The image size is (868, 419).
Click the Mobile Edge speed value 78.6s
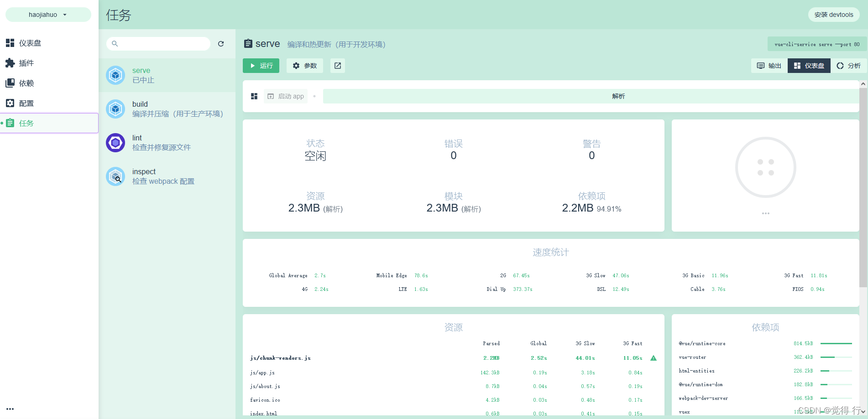421,275
